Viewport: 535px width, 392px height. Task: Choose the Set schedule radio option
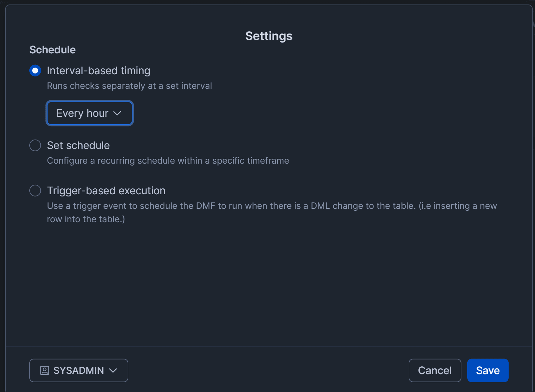pyautogui.click(x=35, y=145)
